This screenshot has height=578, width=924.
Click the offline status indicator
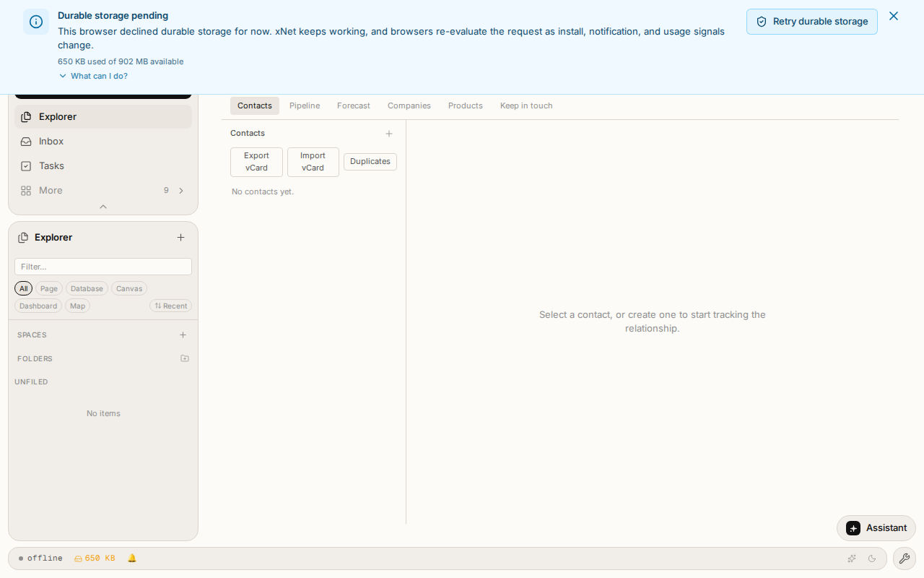pos(40,558)
